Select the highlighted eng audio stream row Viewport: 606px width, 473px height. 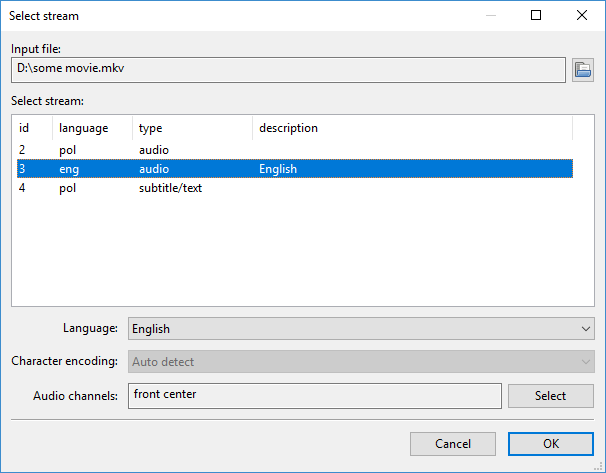click(295, 169)
